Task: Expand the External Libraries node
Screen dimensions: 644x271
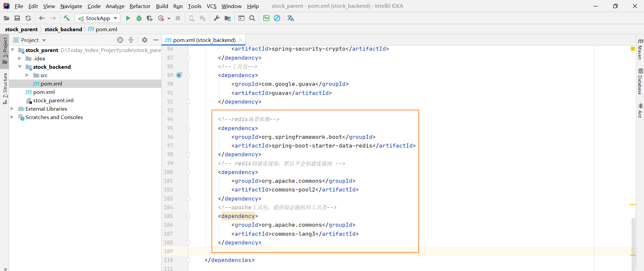Action: [x=12, y=109]
